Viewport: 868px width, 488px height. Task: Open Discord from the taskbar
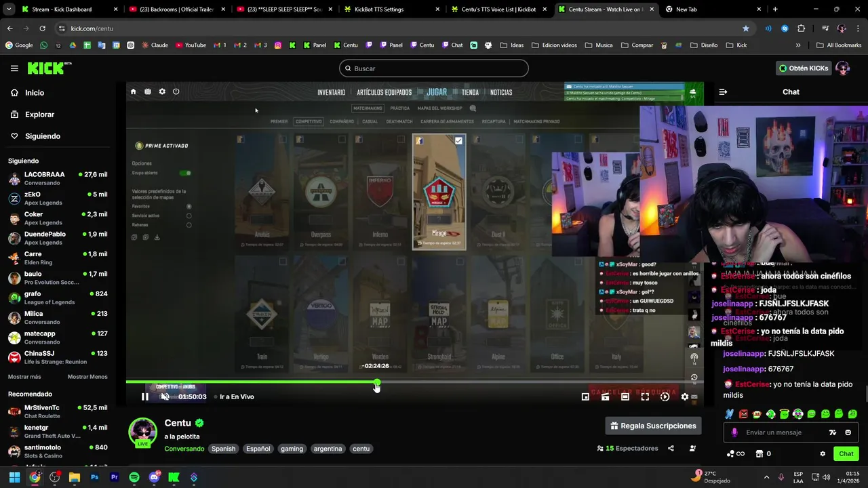pyautogui.click(x=154, y=477)
